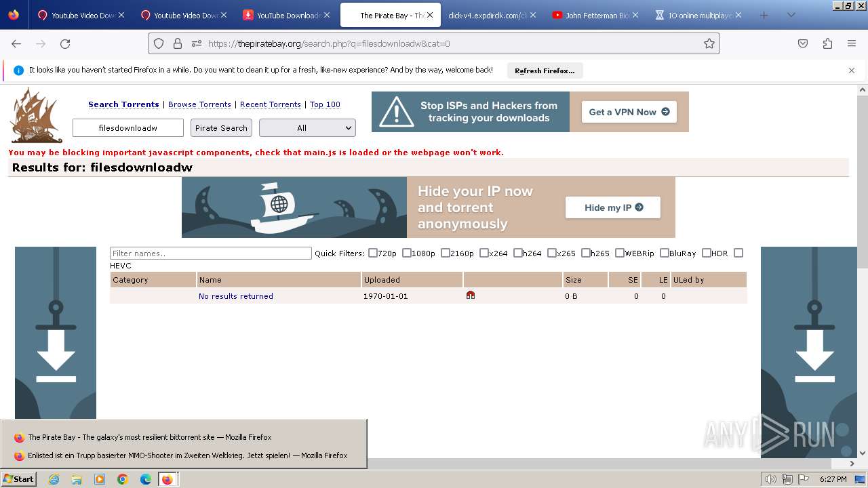Bookmark this page with the star icon

[x=709, y=43]
